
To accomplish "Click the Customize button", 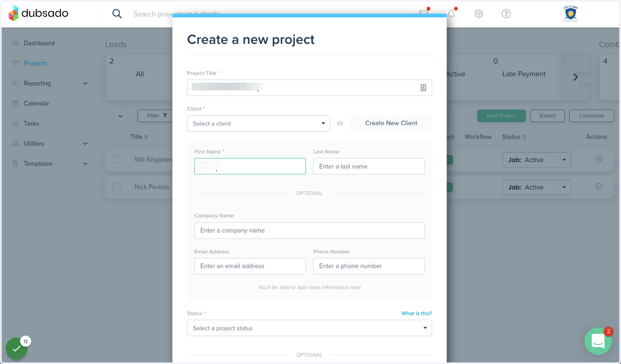I will click(x=592, y=116).
